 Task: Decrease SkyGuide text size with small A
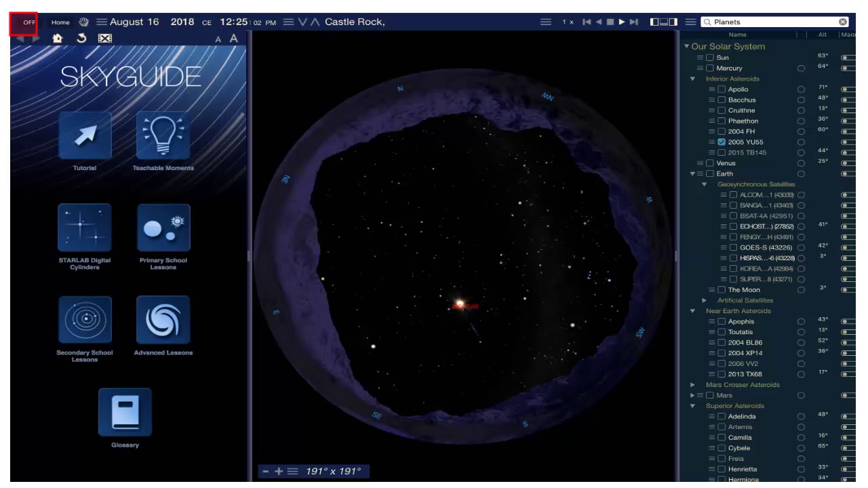[218, 40]
